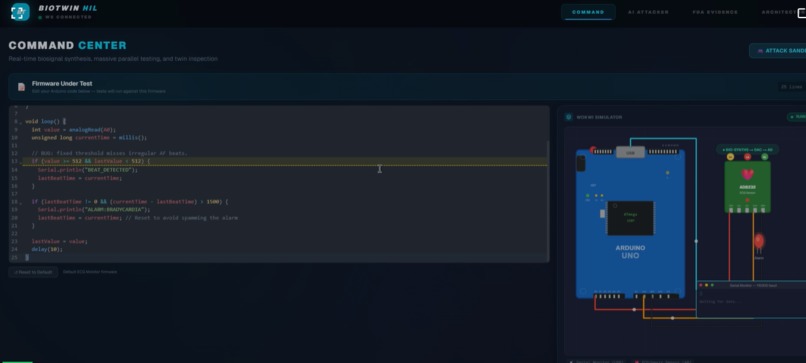
Task: Click the Wokwi Simulator shield icon
Action: pyautogui.click(x=569, y=117)
